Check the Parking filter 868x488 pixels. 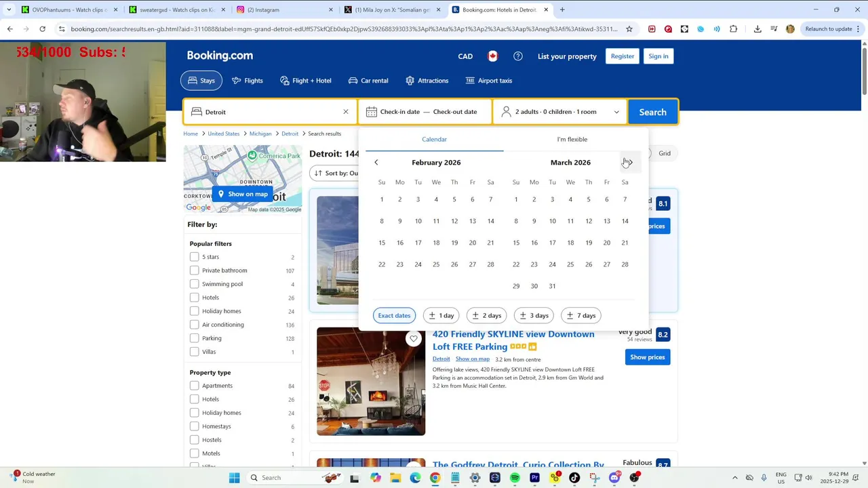pyautogui.click(x=195, y=338)
